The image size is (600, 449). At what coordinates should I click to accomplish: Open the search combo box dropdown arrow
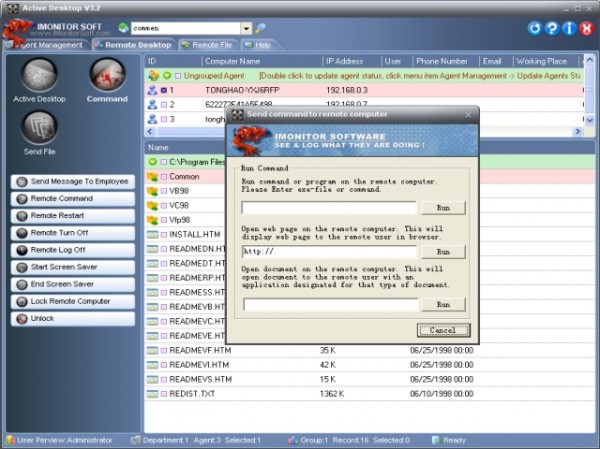pos(246,28)
